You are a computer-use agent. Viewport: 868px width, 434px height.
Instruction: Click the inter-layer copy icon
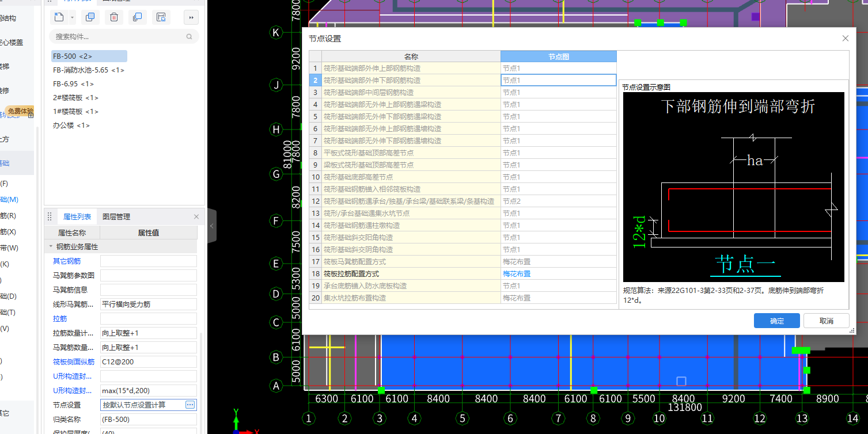tap(137, 17)
